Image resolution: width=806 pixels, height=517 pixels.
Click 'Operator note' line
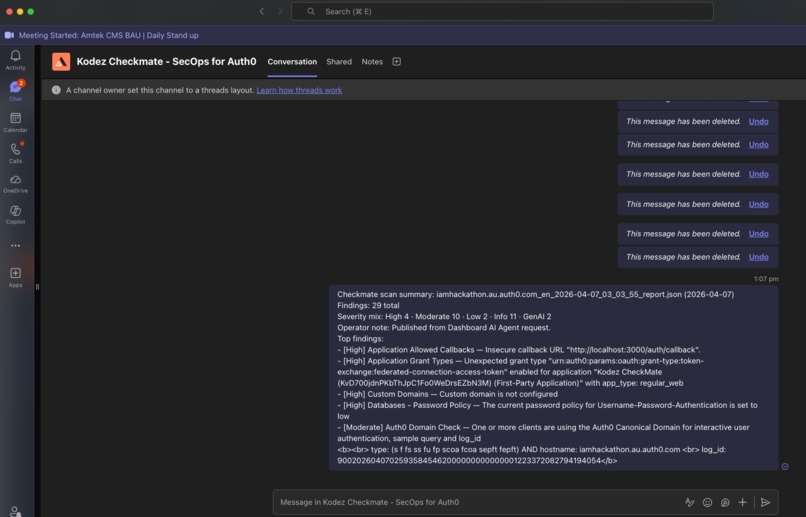[444, 327]
